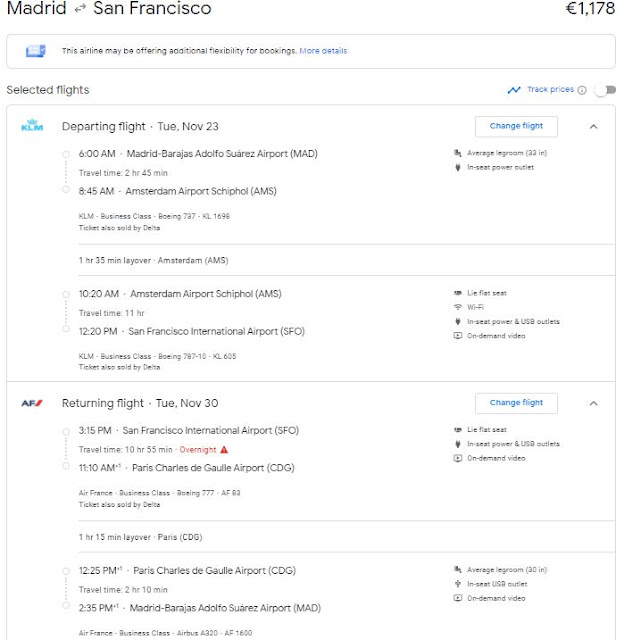Image resolution: width=624 pixels, height=640 pixels.
Task: Click Change flight for returning flight
Action: click(x=516, y=403)
